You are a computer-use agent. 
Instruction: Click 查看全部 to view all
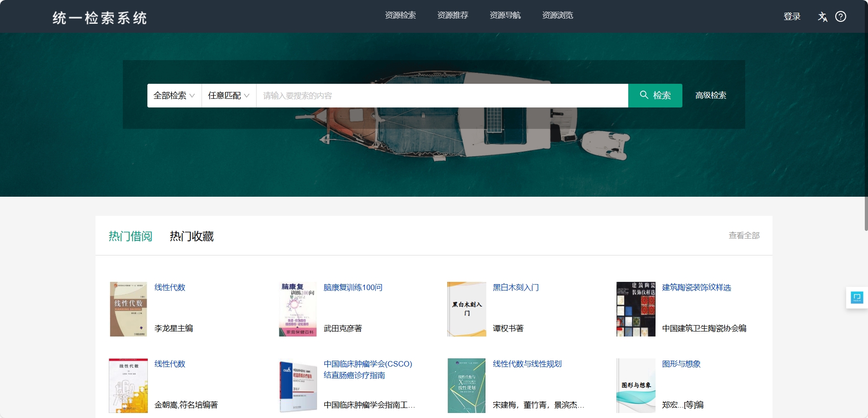744,235
